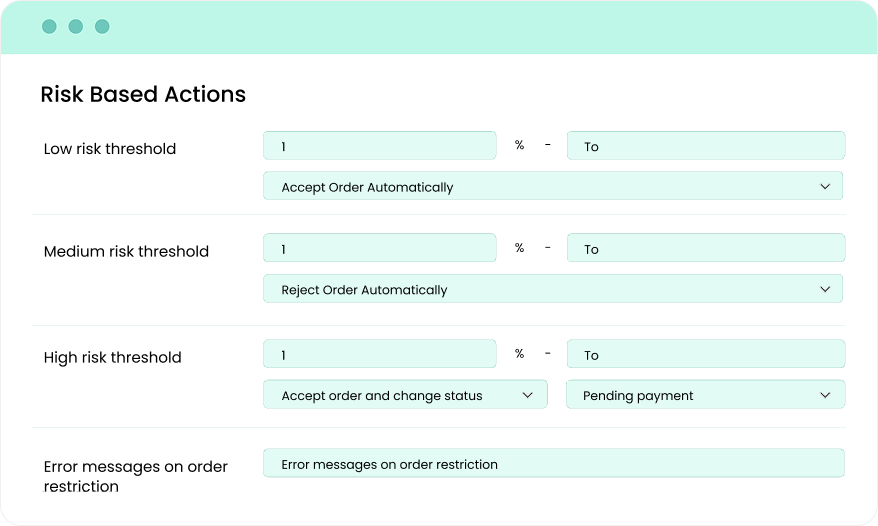Select the Medium risk threshold To field
This screenshot has height=526, width=878.
tap(705, 249)
